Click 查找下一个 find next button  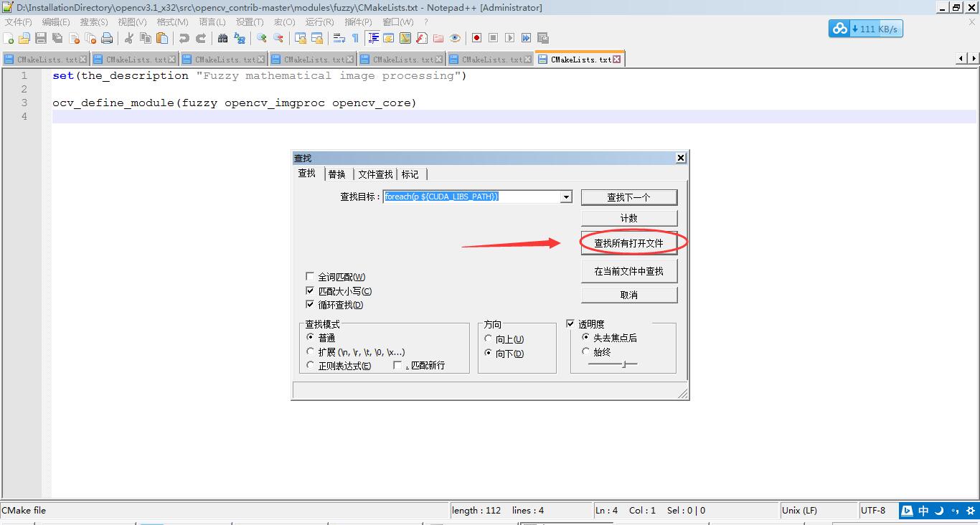point(629,197)
